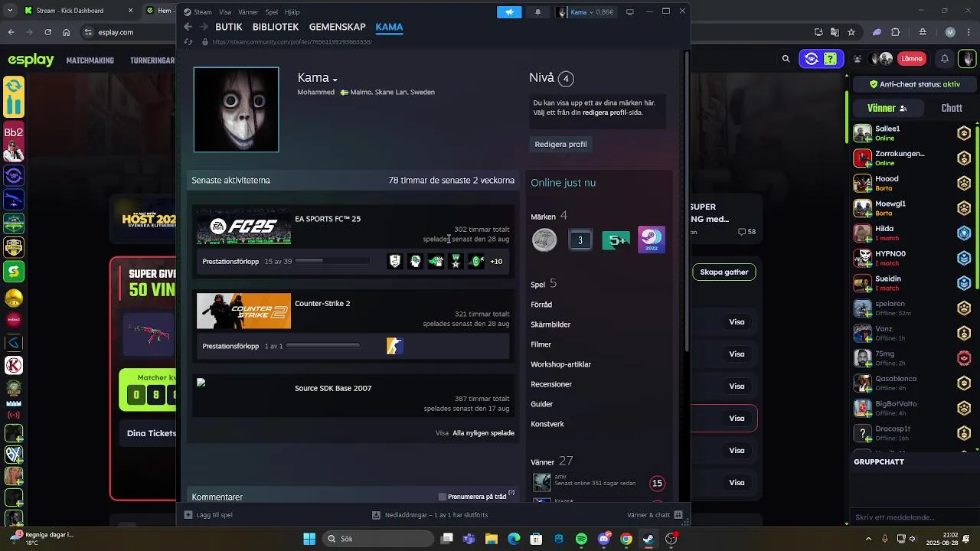Screen dimensions: 980x551
Task: Open the Recensioner link
Action: click(551, 384)
